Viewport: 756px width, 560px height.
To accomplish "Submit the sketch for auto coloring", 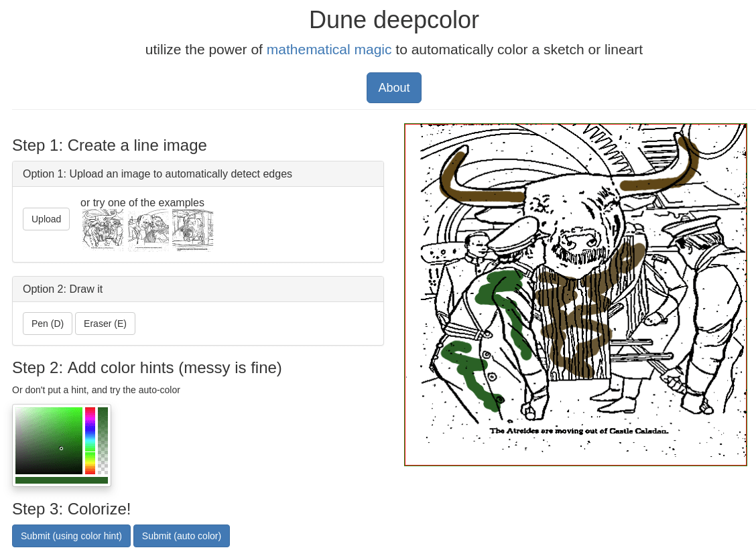I will 182,535.
